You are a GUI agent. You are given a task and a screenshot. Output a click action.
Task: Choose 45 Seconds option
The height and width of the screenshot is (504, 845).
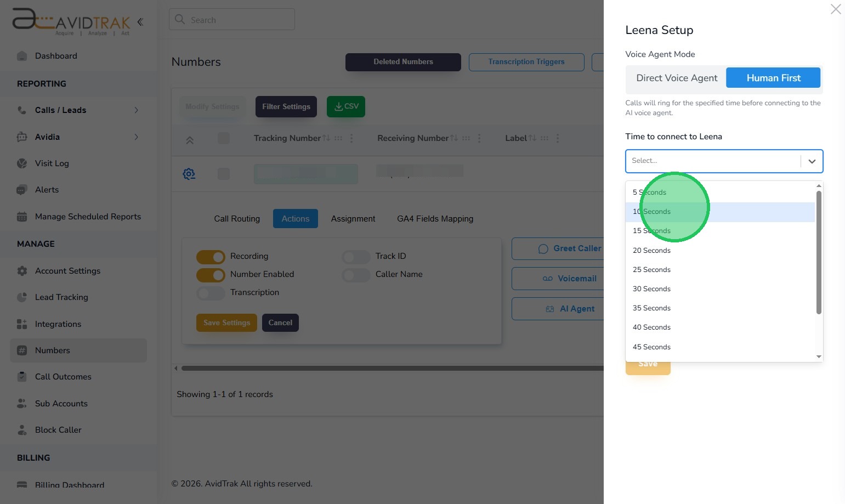[720, 347]
